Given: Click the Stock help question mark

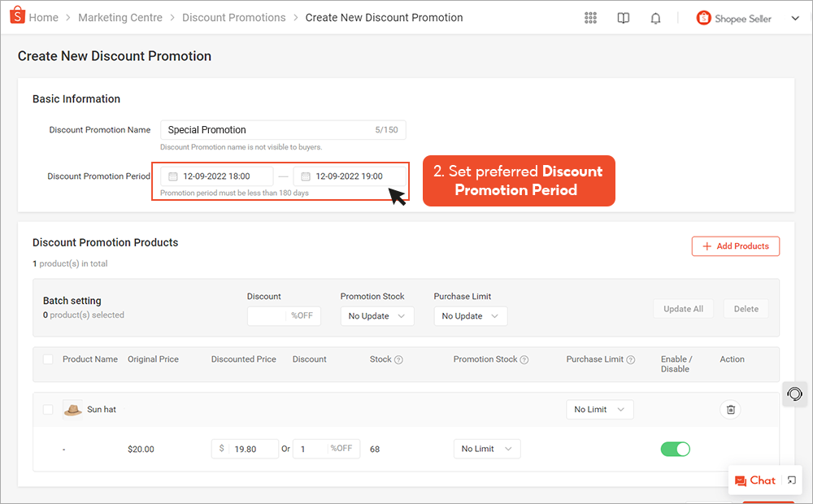Looking at the screenshot, I should (397, 358).
